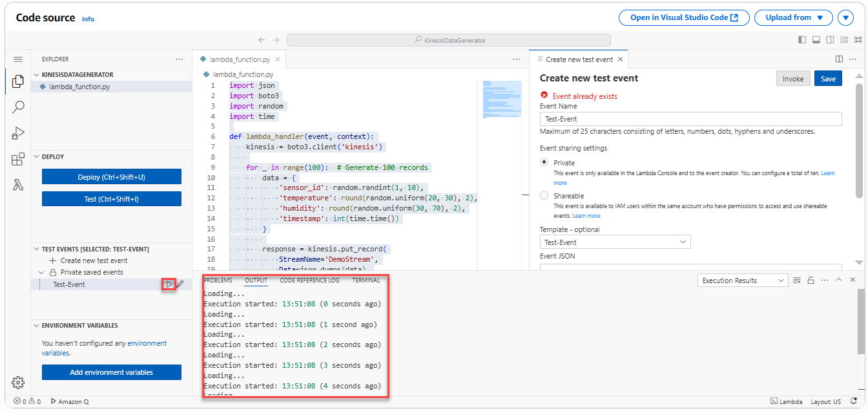Click the settings gear in activity bar
The width and height of the screenshot is (868, 413).
click(x=18, y=382)
